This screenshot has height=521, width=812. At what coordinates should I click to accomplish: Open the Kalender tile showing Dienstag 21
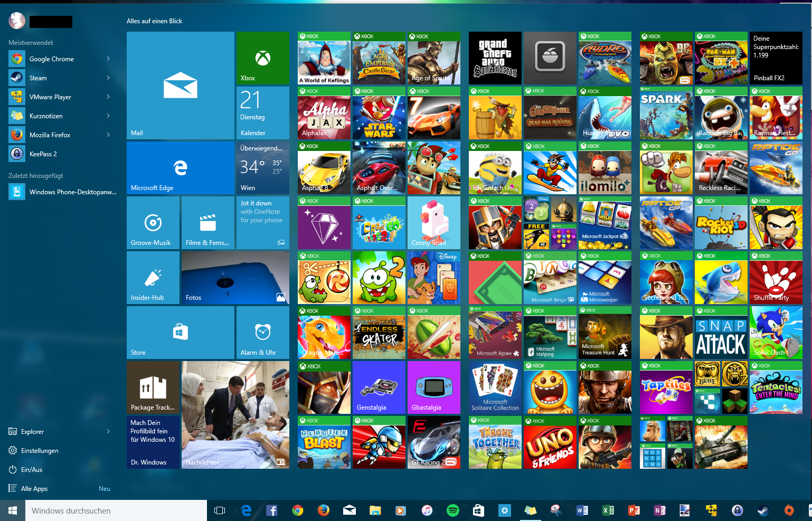[263, 113]
